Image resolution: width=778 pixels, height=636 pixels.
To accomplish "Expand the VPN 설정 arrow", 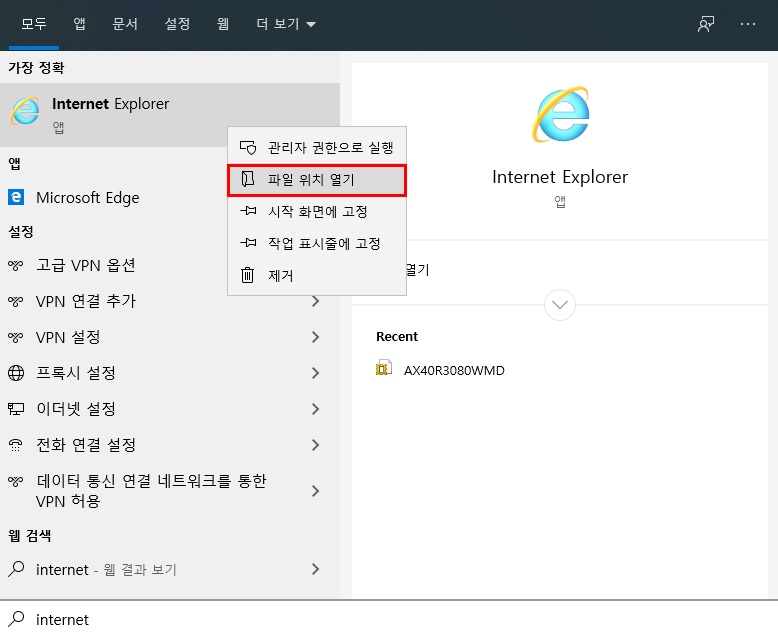I will [315, 337].
